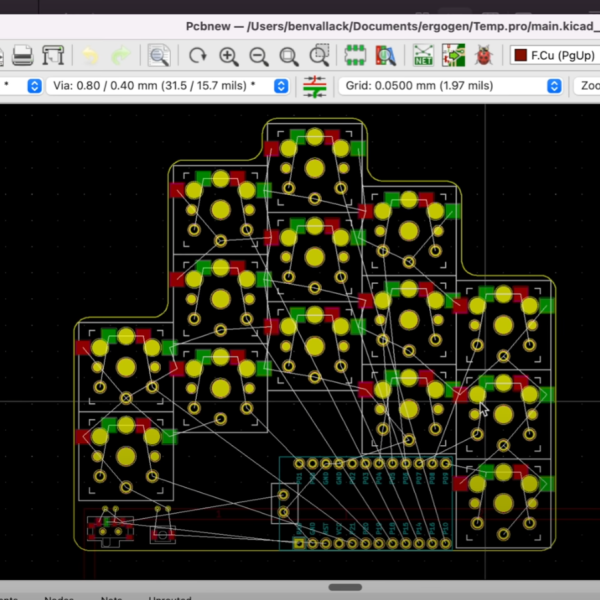Click the Undo arrow icon
600x600 pixels.
pyautogui.click(x=90, y=56)
